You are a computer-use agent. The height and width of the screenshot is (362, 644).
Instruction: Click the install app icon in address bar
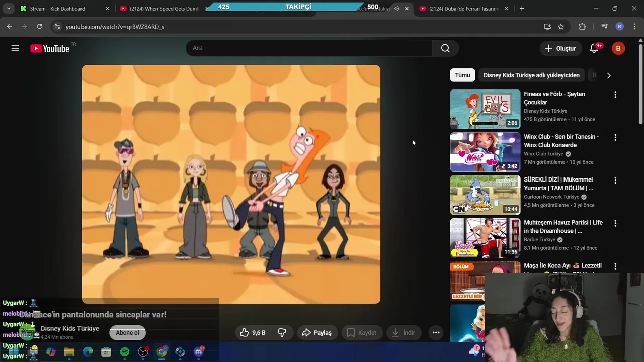547,26
